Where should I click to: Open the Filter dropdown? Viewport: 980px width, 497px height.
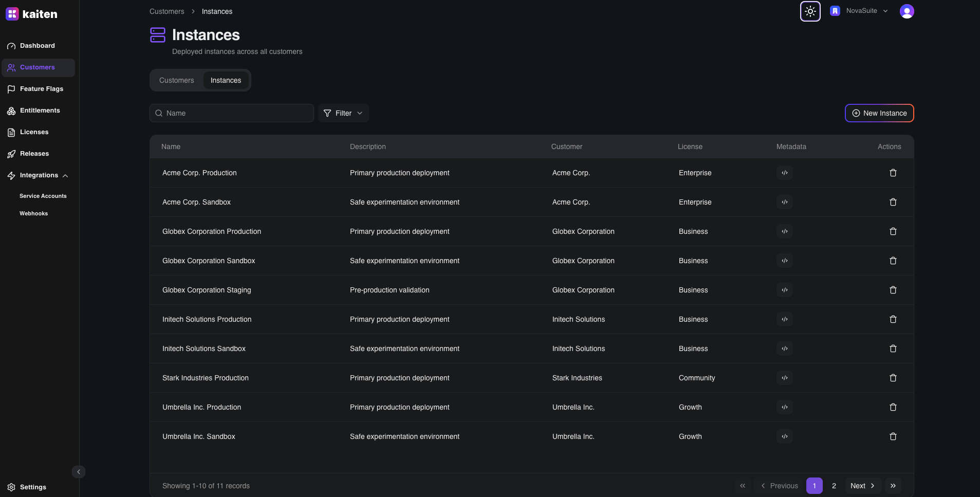coord(343,113)
